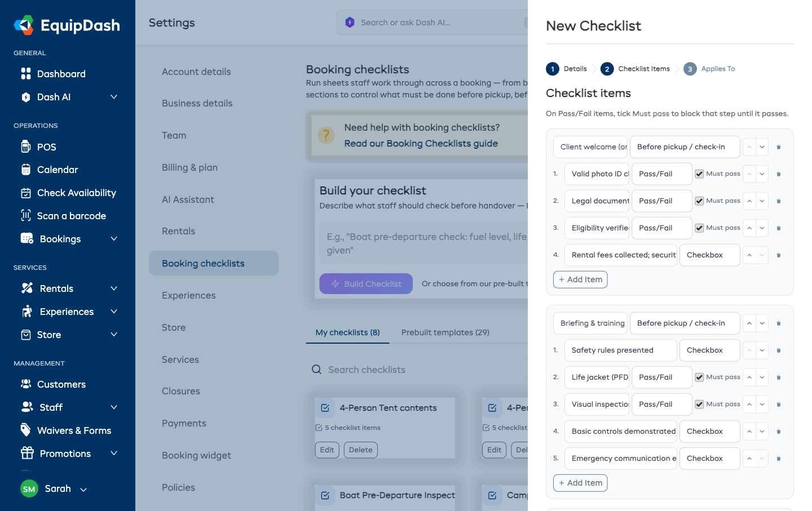Untick Must pass for Legal document
This screenshot has width=812, height=511.
click(x=699, y=201)
